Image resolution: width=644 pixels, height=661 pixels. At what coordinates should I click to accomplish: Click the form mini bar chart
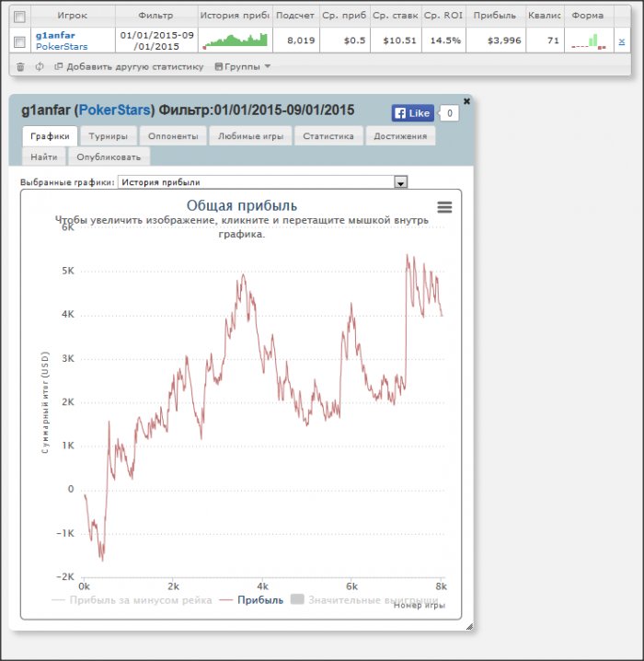(x=589, y=41)
